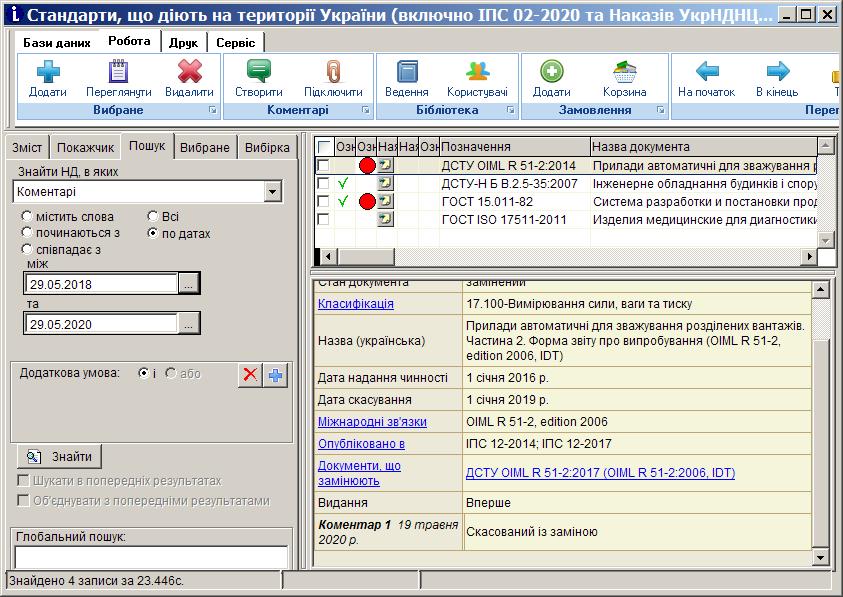
Task: Click the start date field 29.05.2018
Action: (101, 284)
